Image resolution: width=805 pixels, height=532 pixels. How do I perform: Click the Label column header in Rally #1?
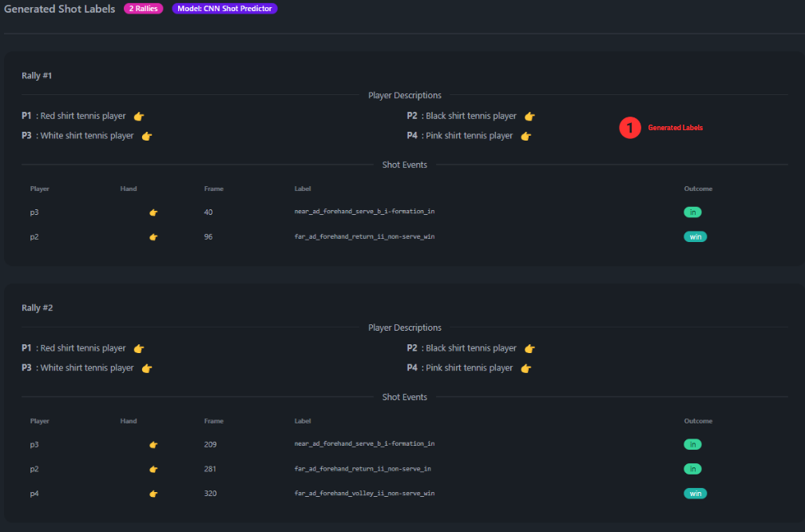[303, 189]
